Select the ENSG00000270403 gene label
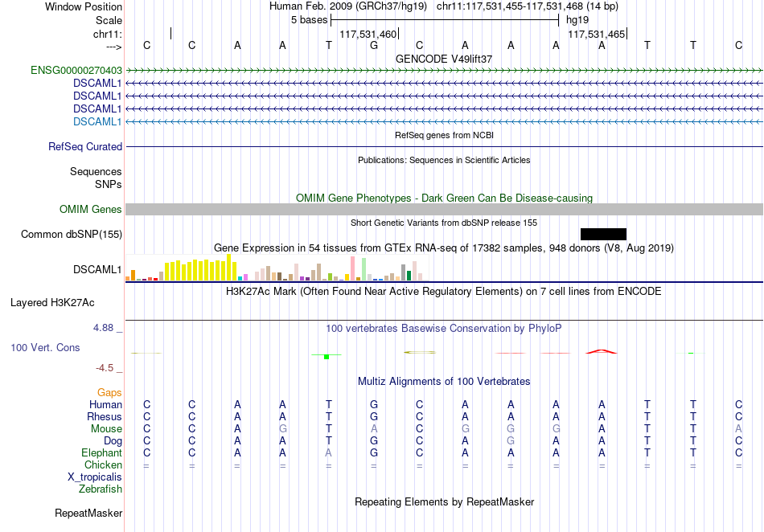The height and width of the screenshot is (532, 764). [x=76, y=70]
